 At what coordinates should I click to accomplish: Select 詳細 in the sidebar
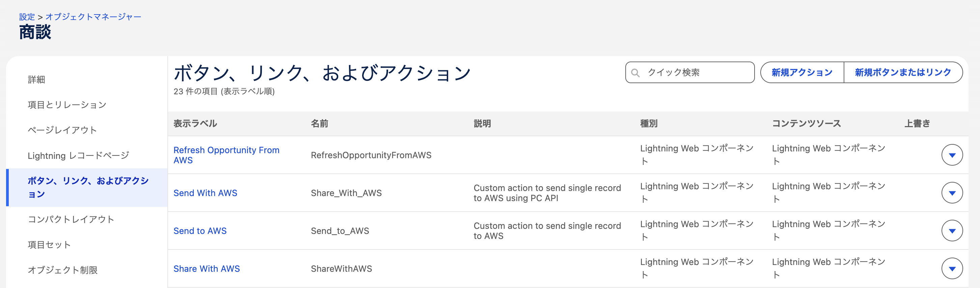pyautogui.click(x=36, y=80)
